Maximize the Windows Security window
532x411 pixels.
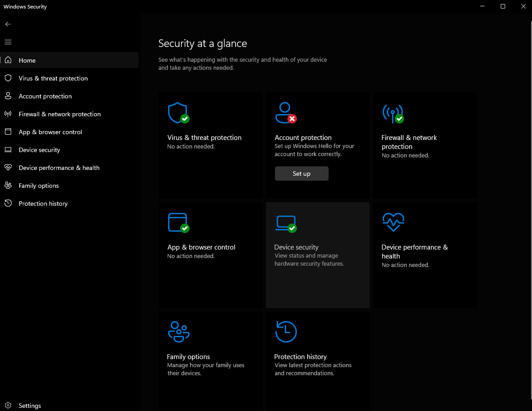[503, 6]
